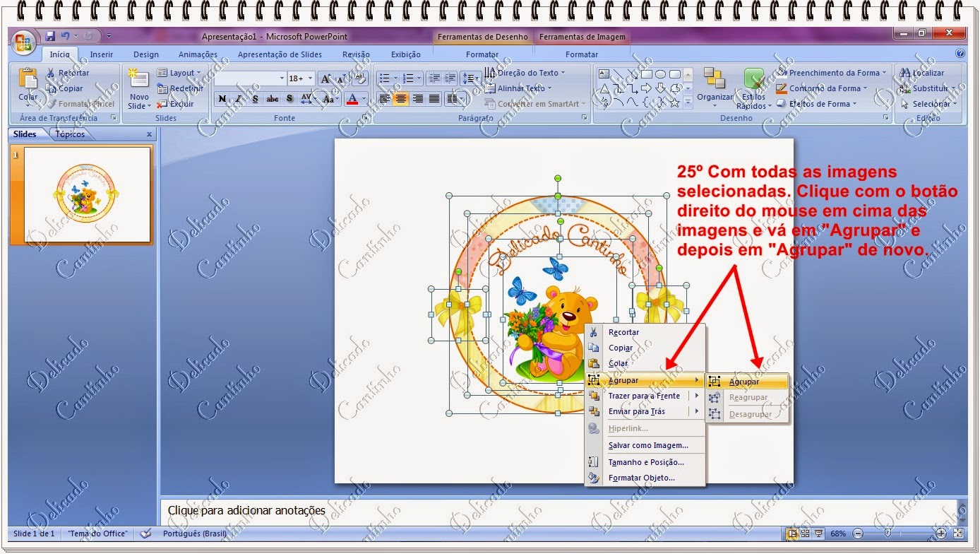Switch to Tópicos outline pane tab
Image resolution: width=980 pixels, height=554 pixels.
click(x=70, y=134)
